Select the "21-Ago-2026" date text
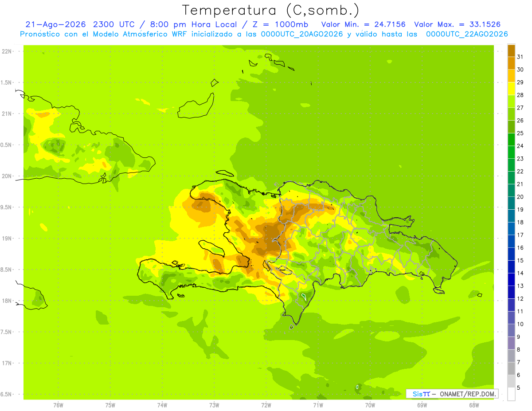 [x=55, y=24]
